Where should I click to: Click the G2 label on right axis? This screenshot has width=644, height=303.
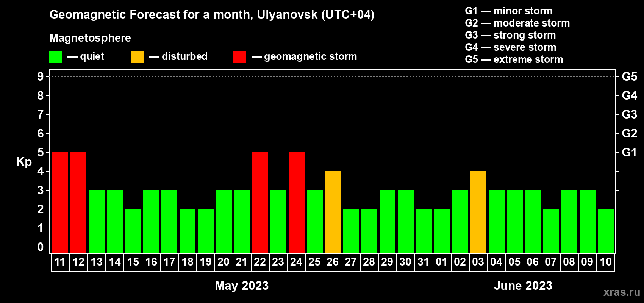point(630,133)
